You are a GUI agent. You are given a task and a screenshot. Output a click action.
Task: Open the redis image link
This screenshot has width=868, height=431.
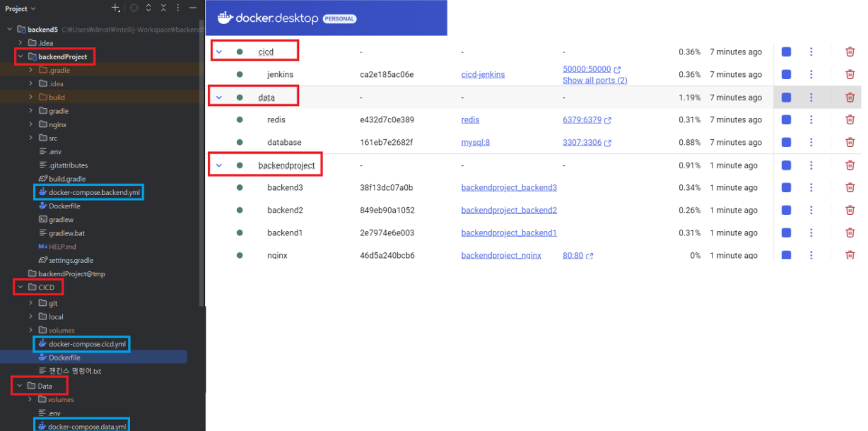click(470, 119)
